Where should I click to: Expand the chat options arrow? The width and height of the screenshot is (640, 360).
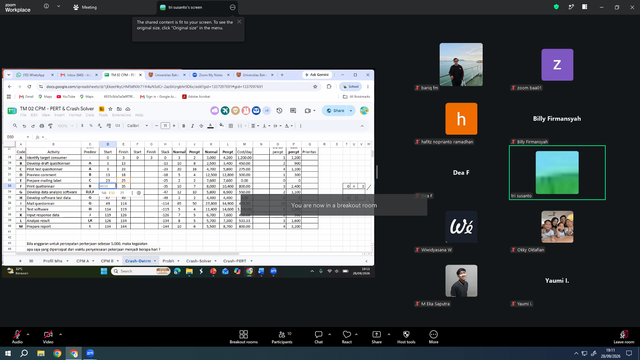(329, 334)
